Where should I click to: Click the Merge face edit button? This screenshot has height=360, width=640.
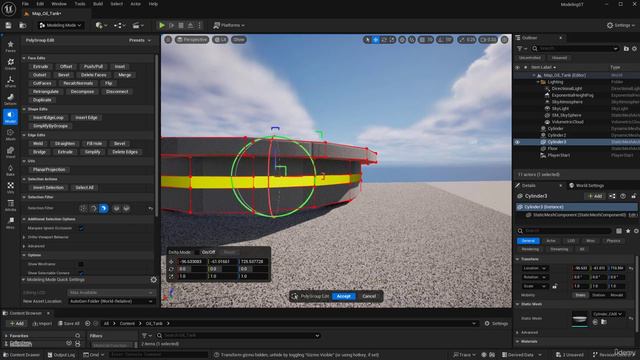tap(125, 75)
